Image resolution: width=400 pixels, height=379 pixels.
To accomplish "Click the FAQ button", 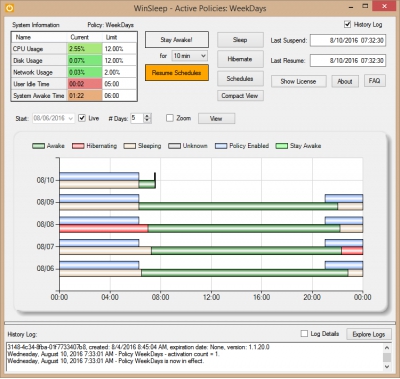I will pos(375,81).
